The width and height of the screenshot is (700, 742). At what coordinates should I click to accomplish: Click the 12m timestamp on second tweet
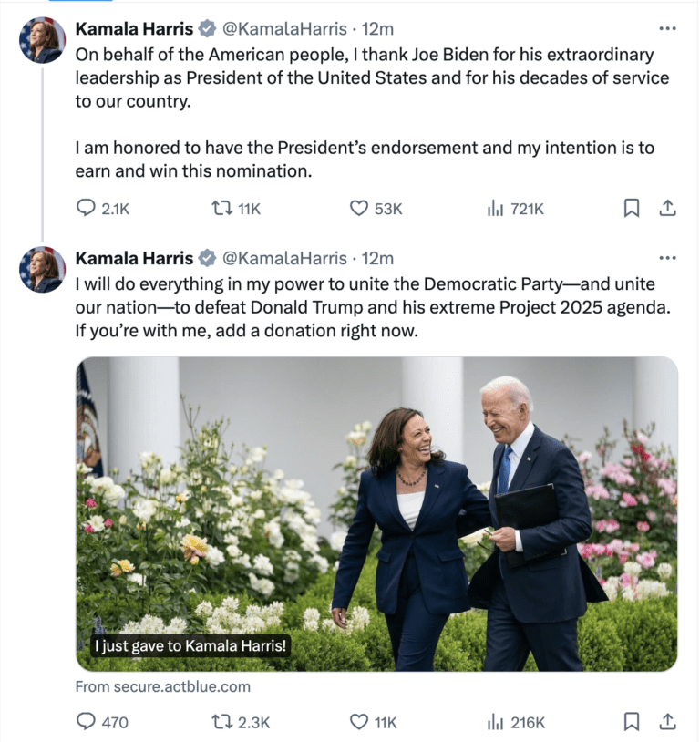[378, 258]
